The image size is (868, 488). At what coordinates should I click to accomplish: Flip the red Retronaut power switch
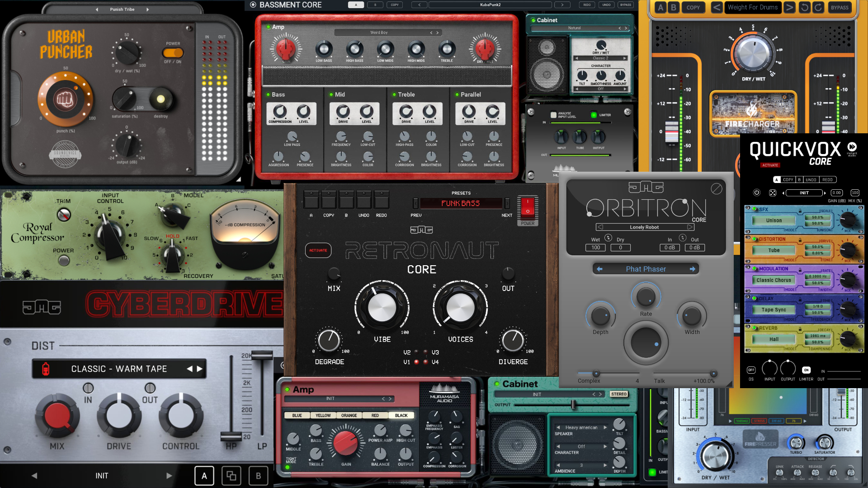[x=528, y=206]
